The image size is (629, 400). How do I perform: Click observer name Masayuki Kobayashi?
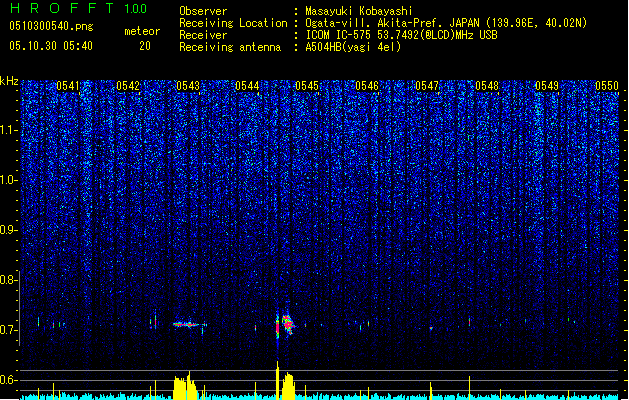click(359, 11)
